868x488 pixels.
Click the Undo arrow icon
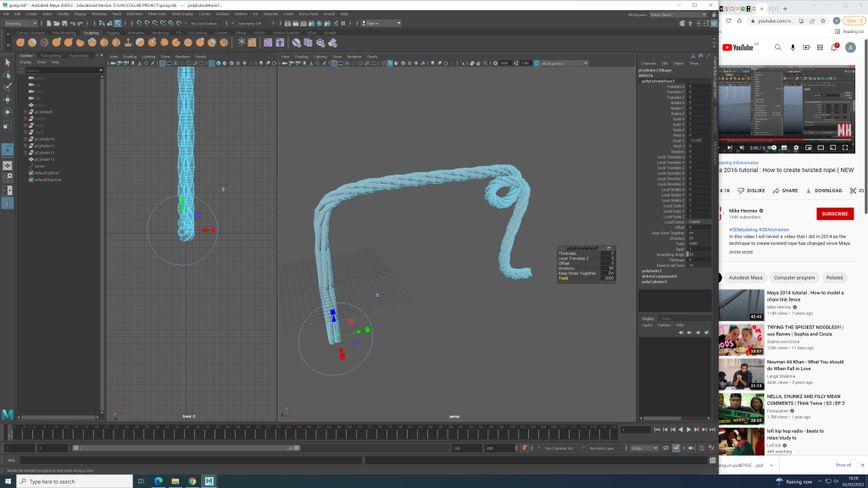pos(72,24)
